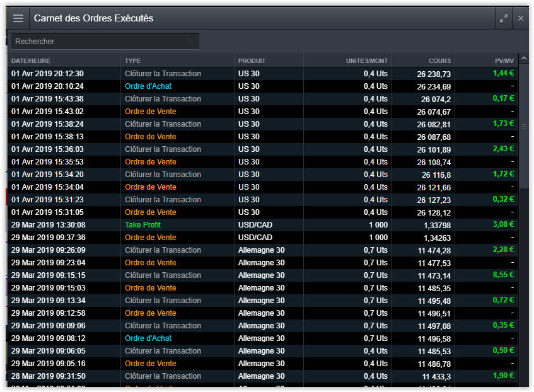The width and height of the screenshot is (534, 392).
Task: Click the 1,44 € profit value
Action: [x=503, y=73]
